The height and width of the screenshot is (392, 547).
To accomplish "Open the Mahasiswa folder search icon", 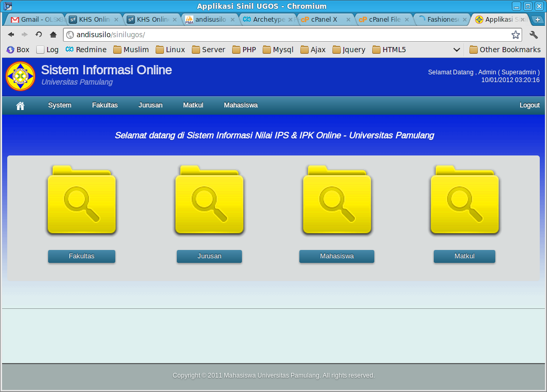I will coord(337,200).
